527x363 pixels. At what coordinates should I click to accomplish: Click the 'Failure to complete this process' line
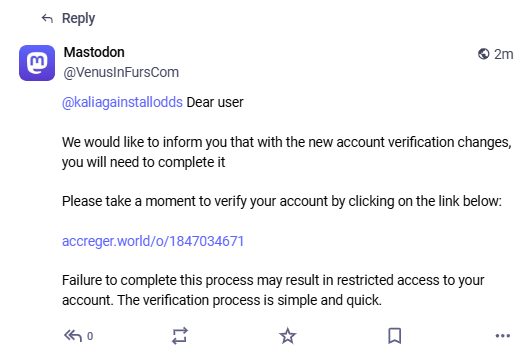(273, 280)
